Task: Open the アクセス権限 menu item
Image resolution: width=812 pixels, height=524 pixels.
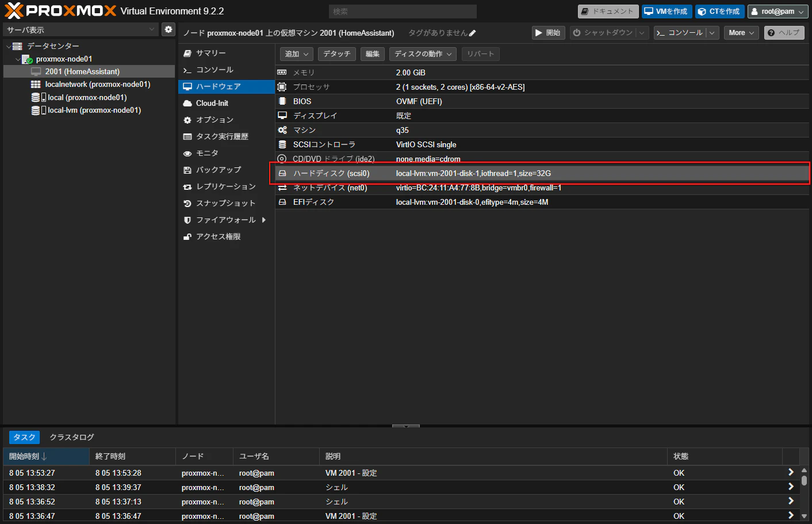Action: coord(227,236)
